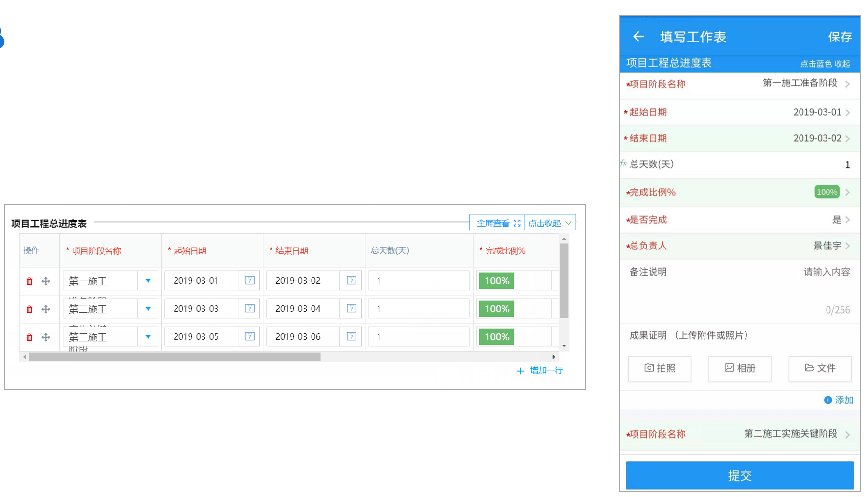Screen dimensions: 868x497
Task: Open 总负责人 field showing 景佳宇
Action: click(x=740, y=246)
